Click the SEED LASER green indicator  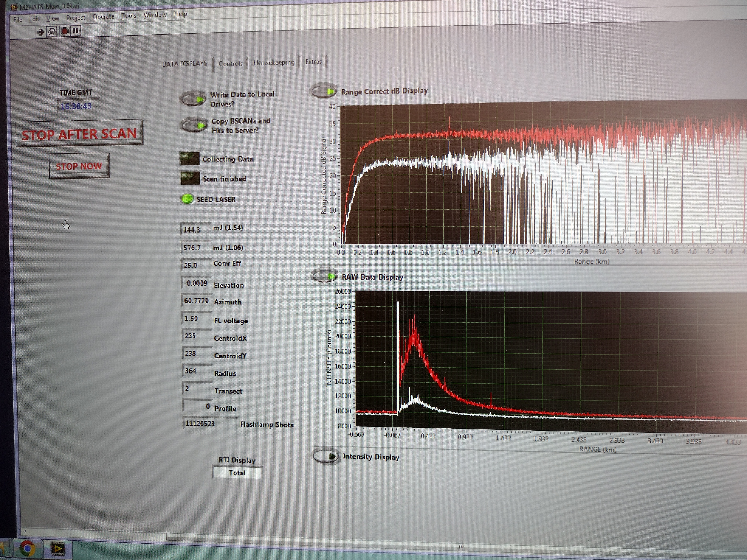(x=187, y=199)
